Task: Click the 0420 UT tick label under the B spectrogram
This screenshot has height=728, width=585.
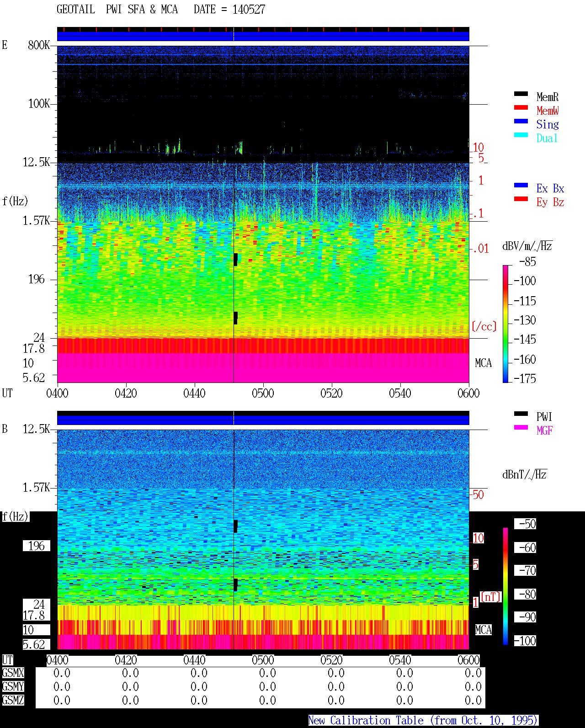Action: [126, 660]
